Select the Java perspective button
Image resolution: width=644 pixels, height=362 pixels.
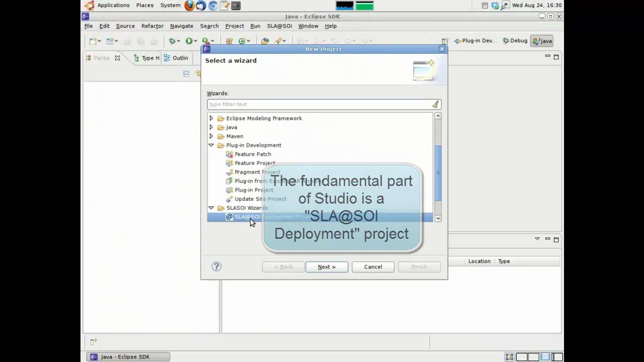click(x=542, y=41)
